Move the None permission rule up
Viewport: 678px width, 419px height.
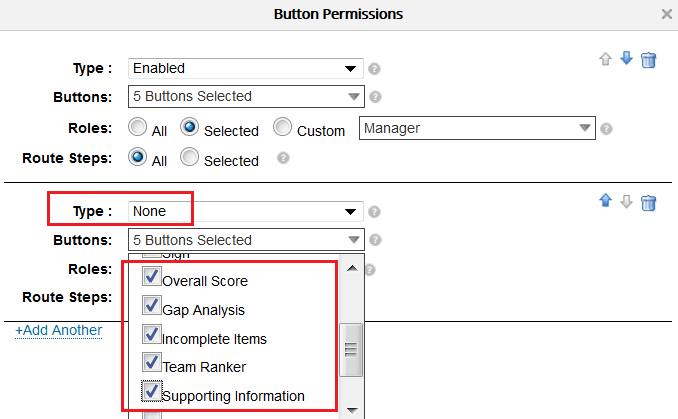pyautogui.click(x=605, y=202)
